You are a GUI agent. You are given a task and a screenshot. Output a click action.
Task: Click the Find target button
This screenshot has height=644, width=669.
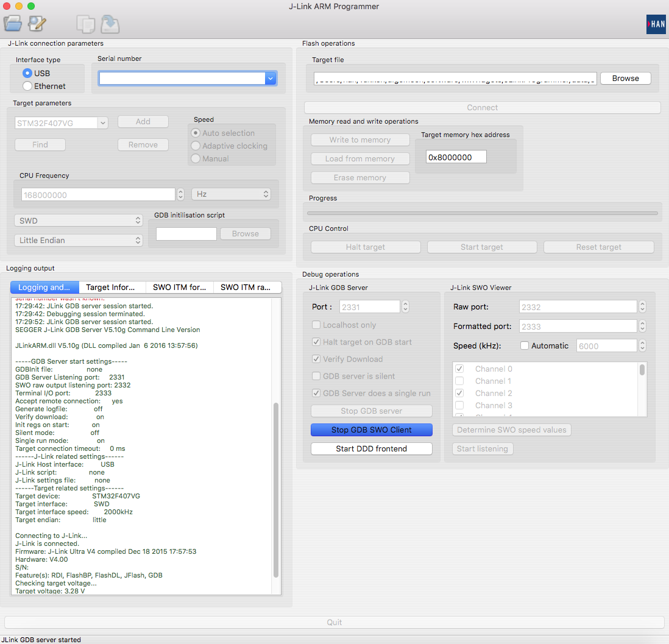coord(40,144)
